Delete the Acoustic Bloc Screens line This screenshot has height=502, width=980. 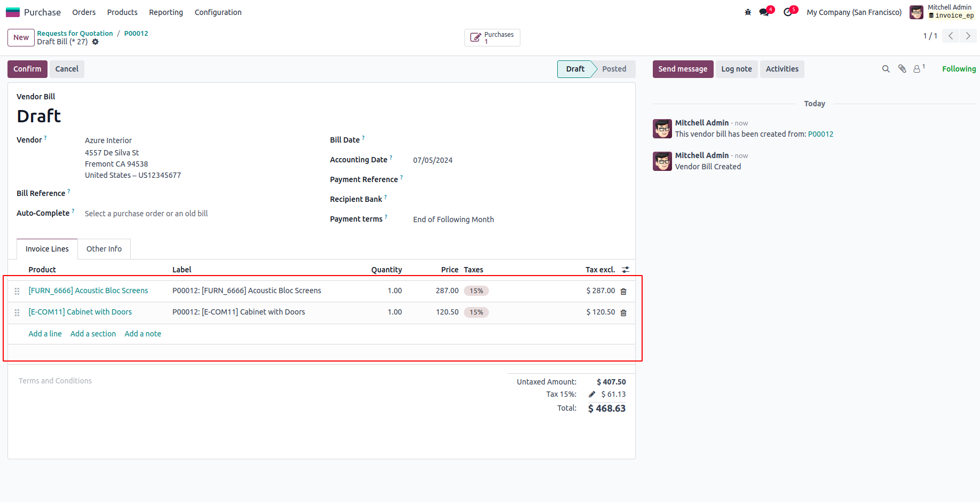(x=623, y=292)
